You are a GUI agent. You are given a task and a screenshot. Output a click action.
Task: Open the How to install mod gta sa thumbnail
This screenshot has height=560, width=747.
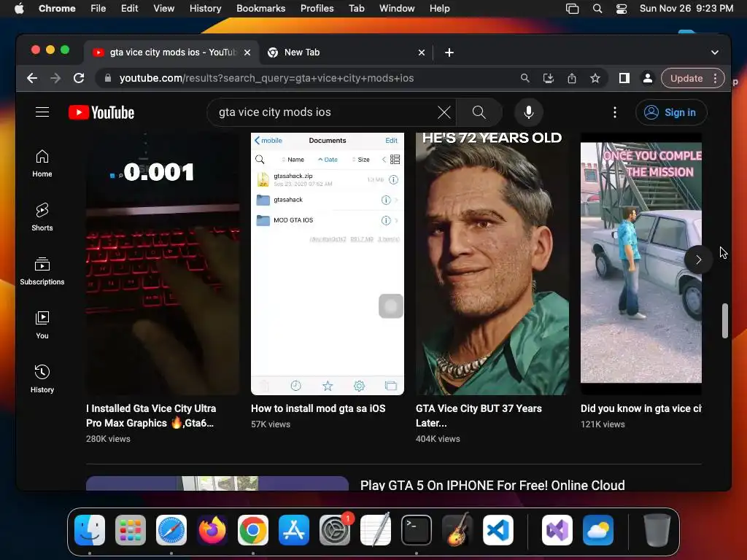[328, 263]
